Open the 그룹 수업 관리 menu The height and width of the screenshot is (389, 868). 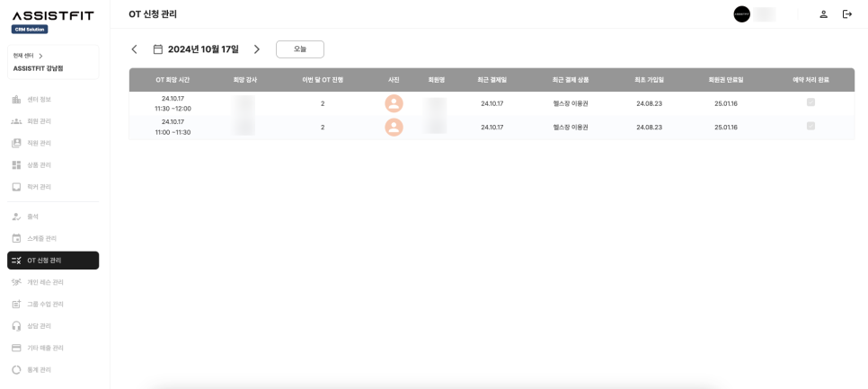(x=45, y=305)
